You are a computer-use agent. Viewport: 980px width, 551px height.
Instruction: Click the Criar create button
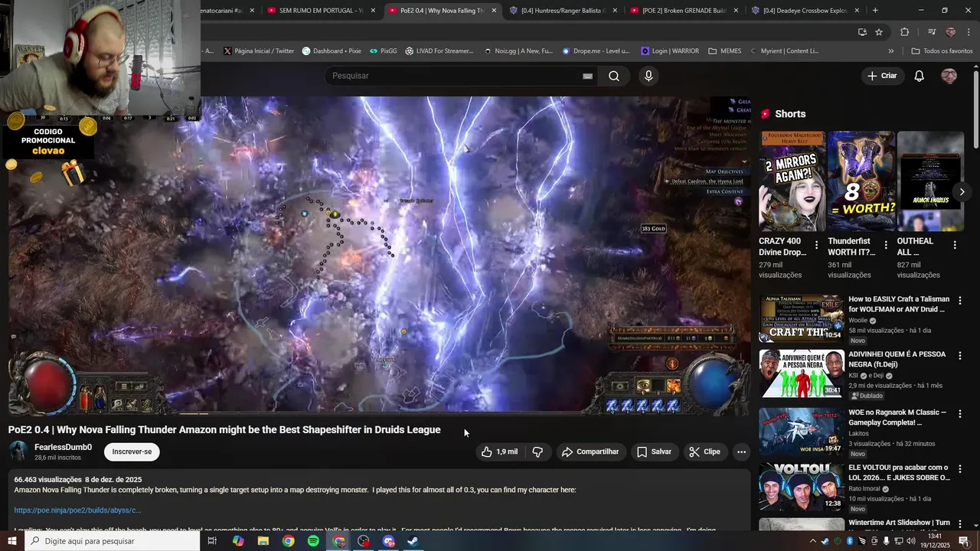881,76
